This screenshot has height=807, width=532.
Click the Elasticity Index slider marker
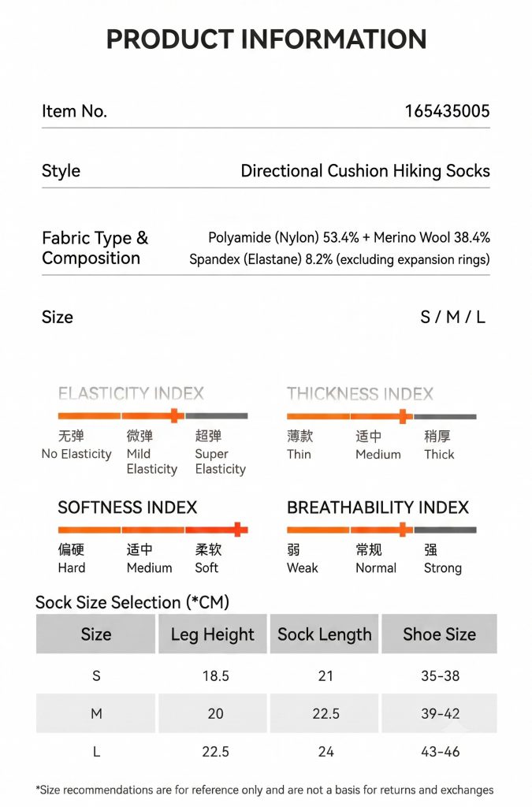pos(175,415)
